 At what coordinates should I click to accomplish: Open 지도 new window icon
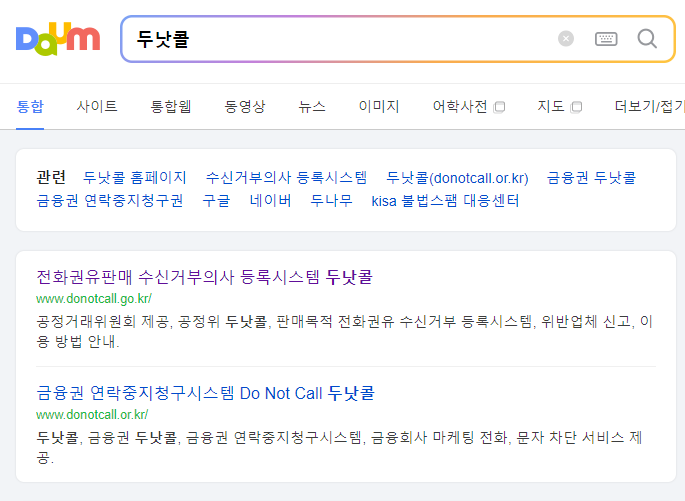[576, 107]
